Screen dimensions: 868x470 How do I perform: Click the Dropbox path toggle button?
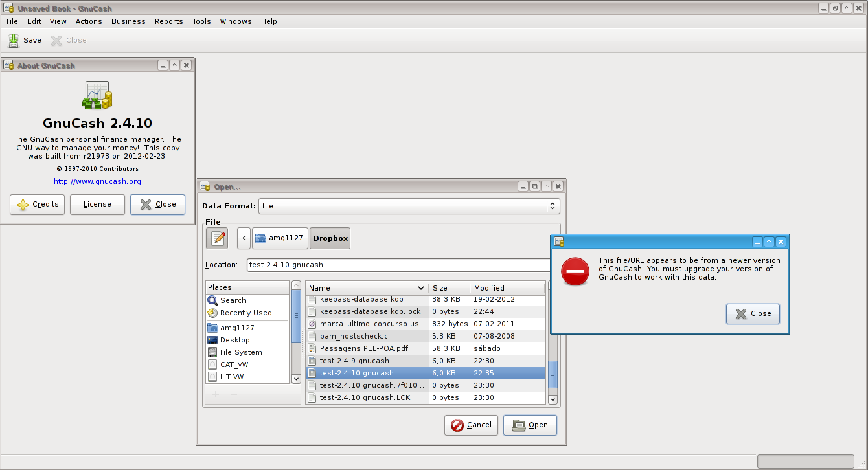[330, 238]
